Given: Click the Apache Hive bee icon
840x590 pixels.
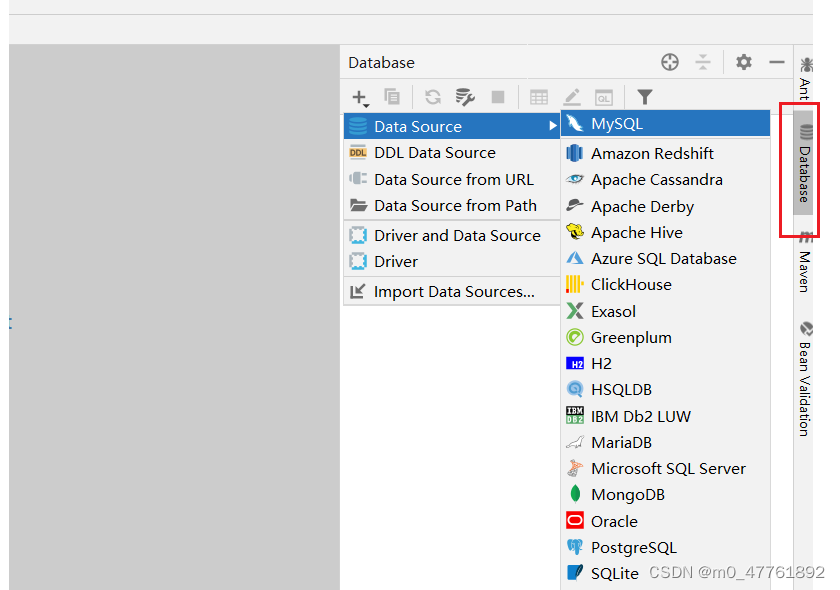Looking at the screenshot, I should coord(575,232).
